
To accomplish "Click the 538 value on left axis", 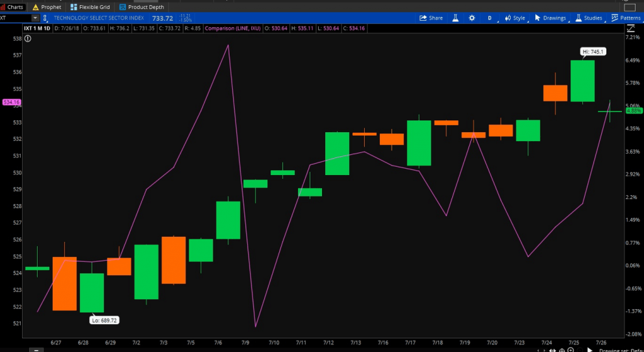I will pos(17,38).
